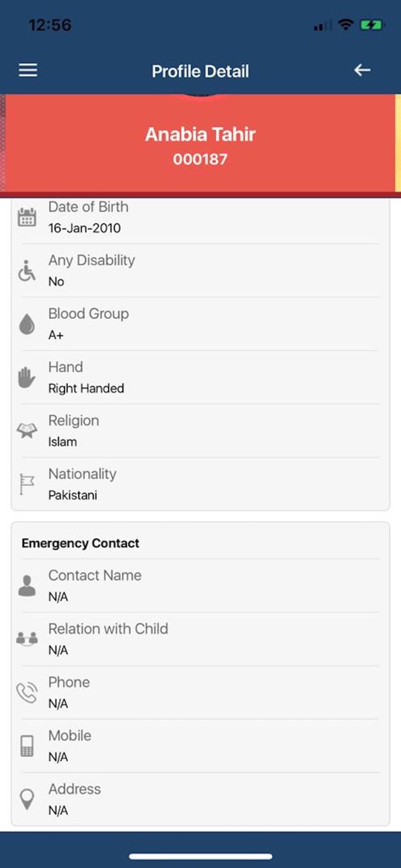Tap the Date of Birth calendar icon
The image size is (401, 868).
click(27, 218)
